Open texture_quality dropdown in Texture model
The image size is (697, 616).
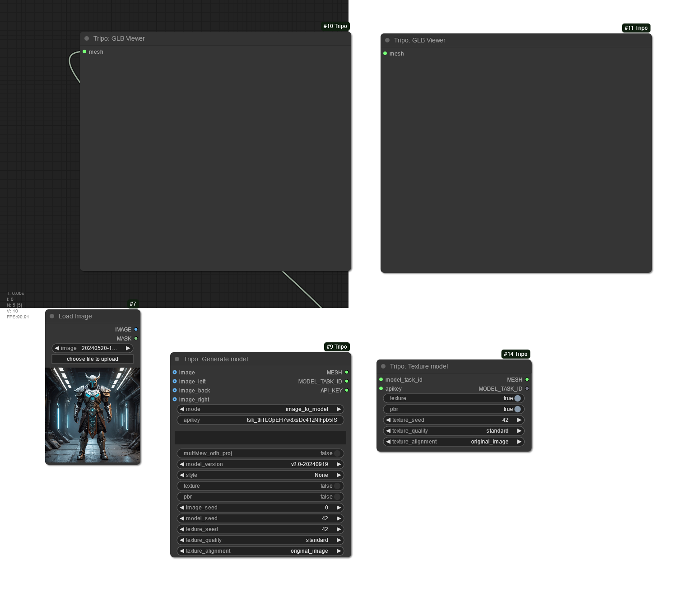click(x=454, y=431)
